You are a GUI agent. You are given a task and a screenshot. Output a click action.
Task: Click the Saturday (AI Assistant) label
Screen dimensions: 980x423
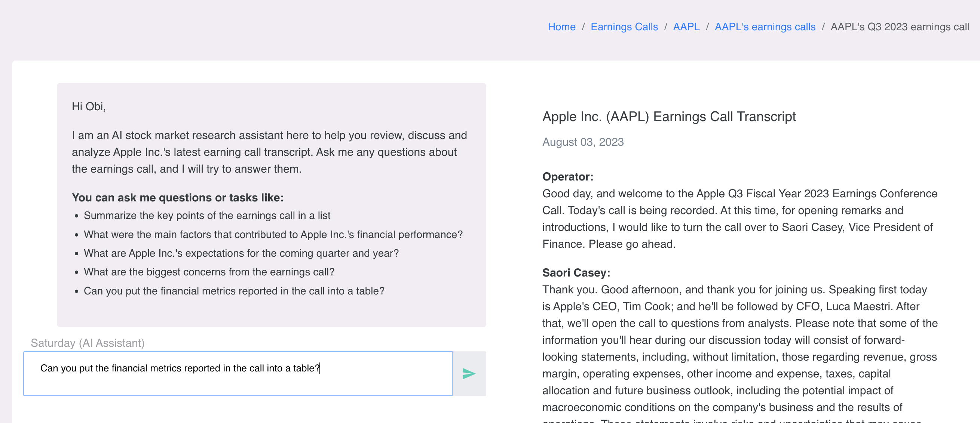tap(88, 343)
